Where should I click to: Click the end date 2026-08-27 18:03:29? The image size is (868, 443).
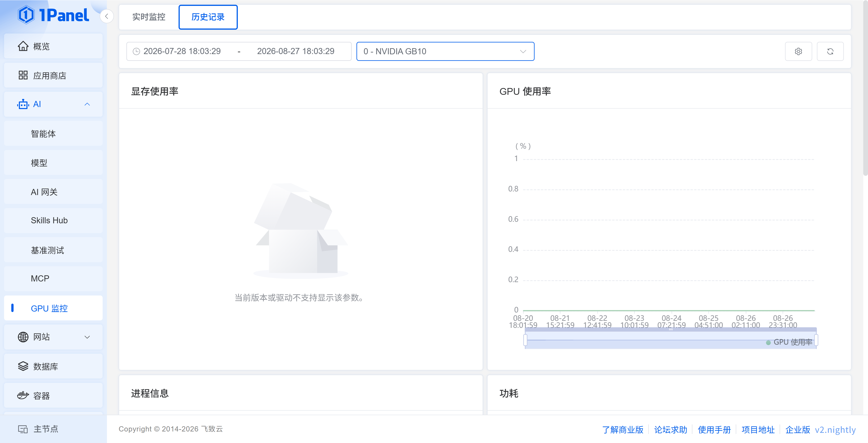[x=295, y=51]
